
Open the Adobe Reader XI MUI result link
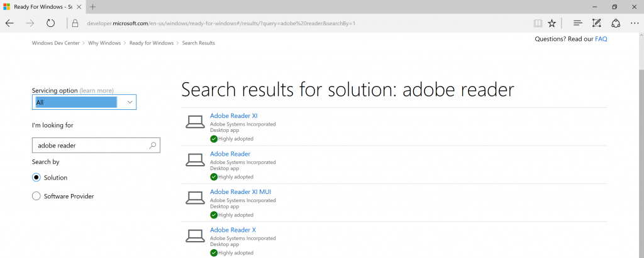241,192
